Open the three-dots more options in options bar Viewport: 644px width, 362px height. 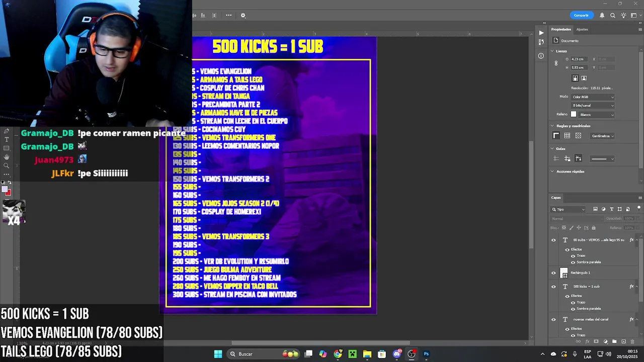(228, 16)
